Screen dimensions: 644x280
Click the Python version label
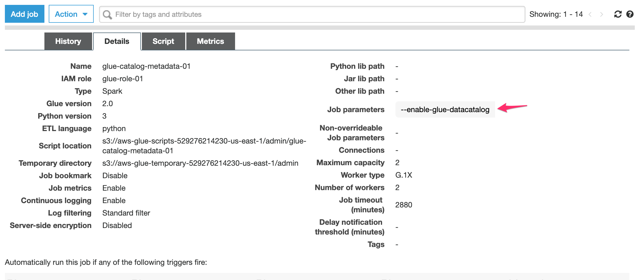(64, 116)
